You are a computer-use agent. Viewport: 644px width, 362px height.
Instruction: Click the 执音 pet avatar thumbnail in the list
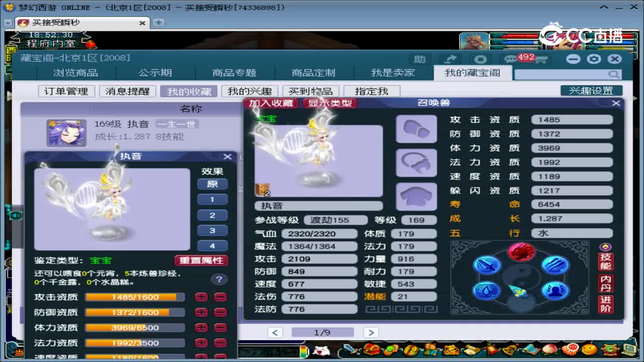[66, 133]
